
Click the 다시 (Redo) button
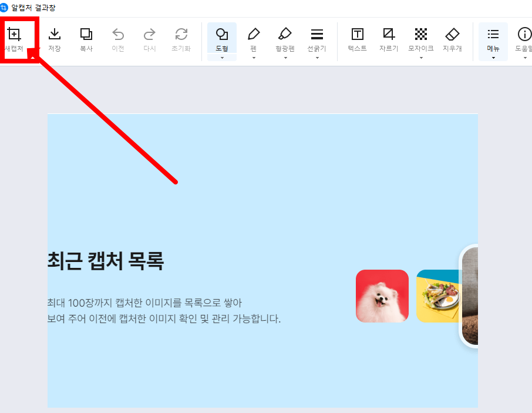[x=150, y=35]
